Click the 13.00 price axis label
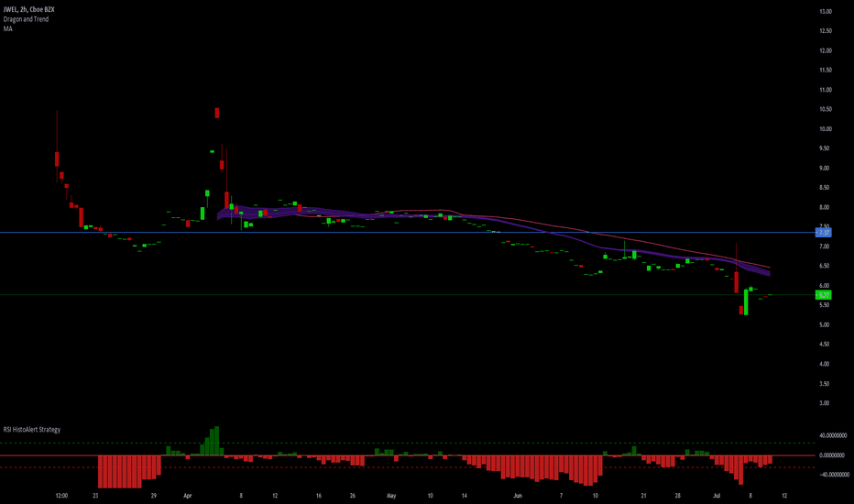The image size is (854, 504). click(x=825, y=11)
